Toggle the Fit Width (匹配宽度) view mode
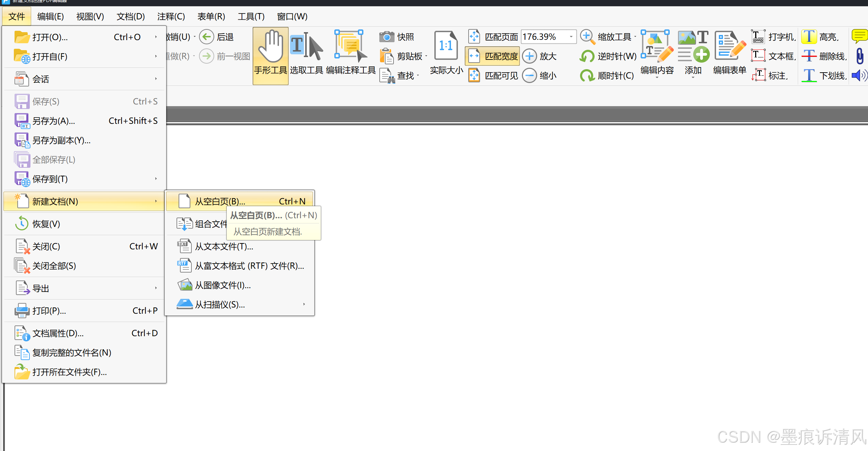868x451 pixels. [x=492, y=56]
